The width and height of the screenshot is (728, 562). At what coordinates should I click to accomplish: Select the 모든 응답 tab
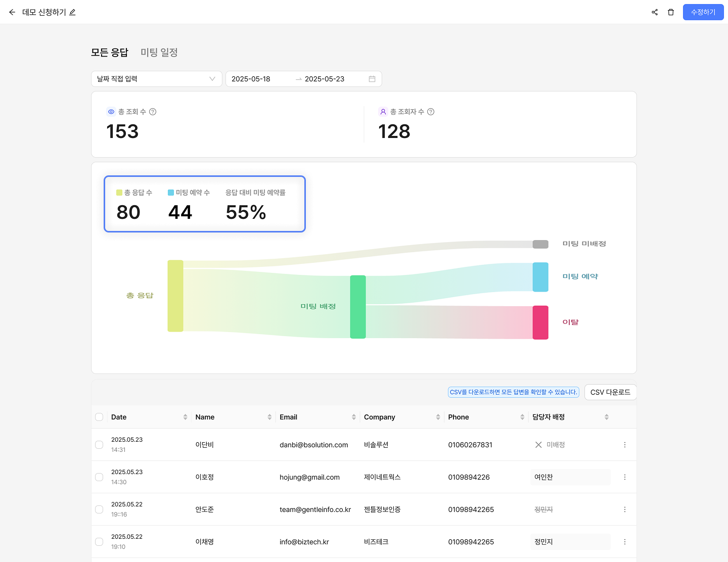pyautogui.click(x=110, y=53)
